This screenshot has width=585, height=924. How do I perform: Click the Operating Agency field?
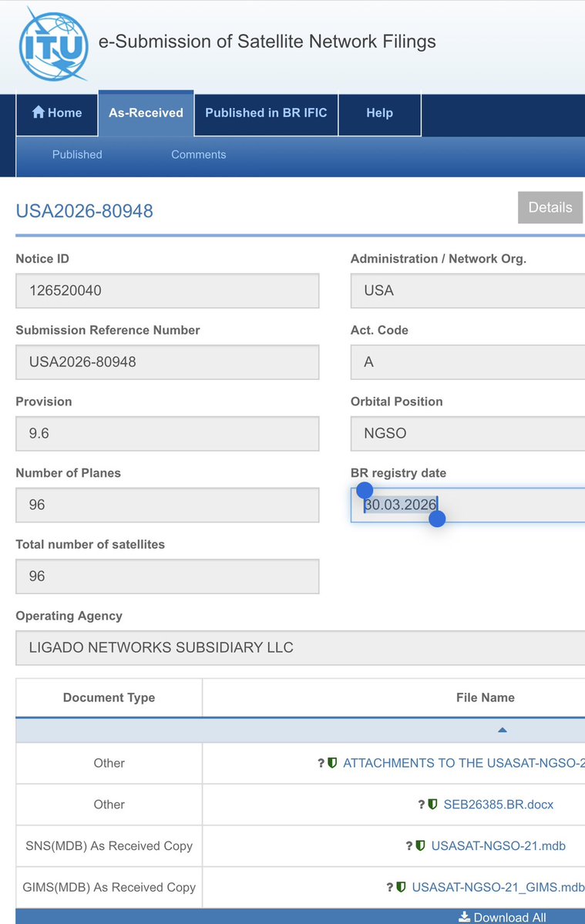tap(301, 647)
